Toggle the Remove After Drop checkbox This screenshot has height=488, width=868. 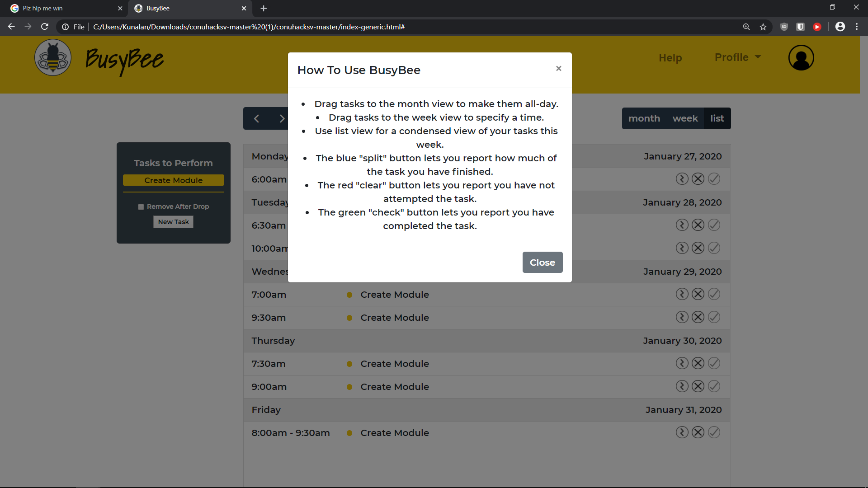(141, 207)
